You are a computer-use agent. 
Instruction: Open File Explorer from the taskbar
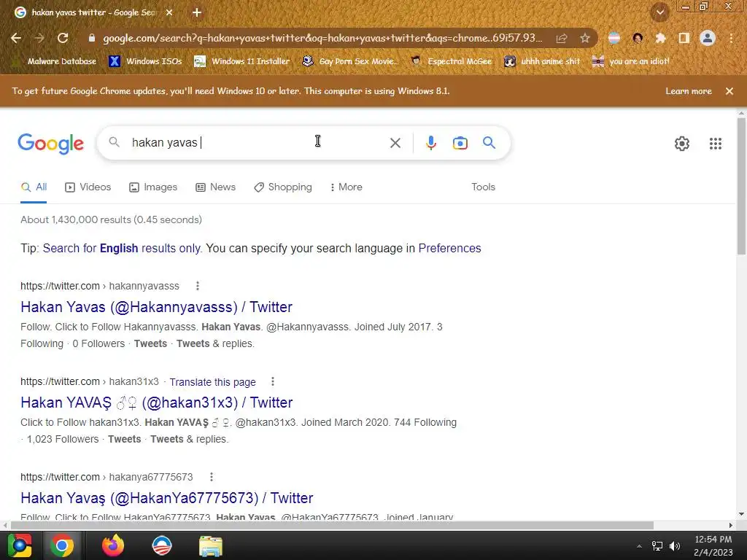point(211,546)
